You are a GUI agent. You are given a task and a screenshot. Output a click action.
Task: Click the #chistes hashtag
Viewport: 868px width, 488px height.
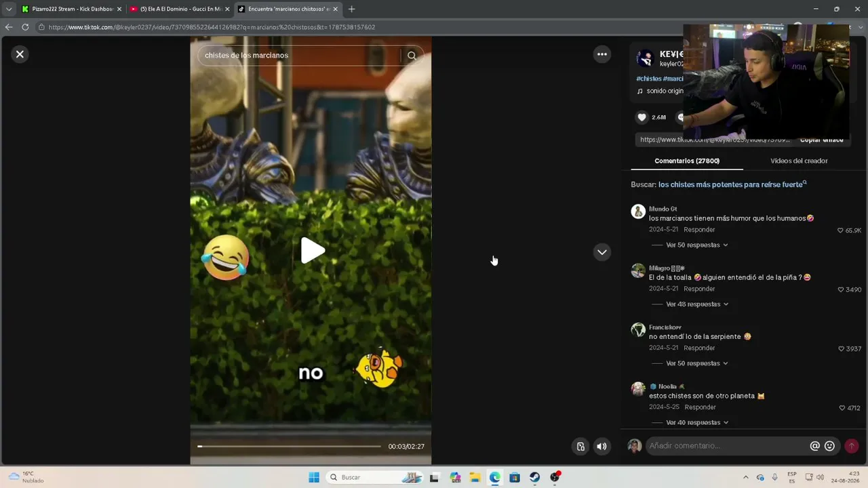coord(649,79)
